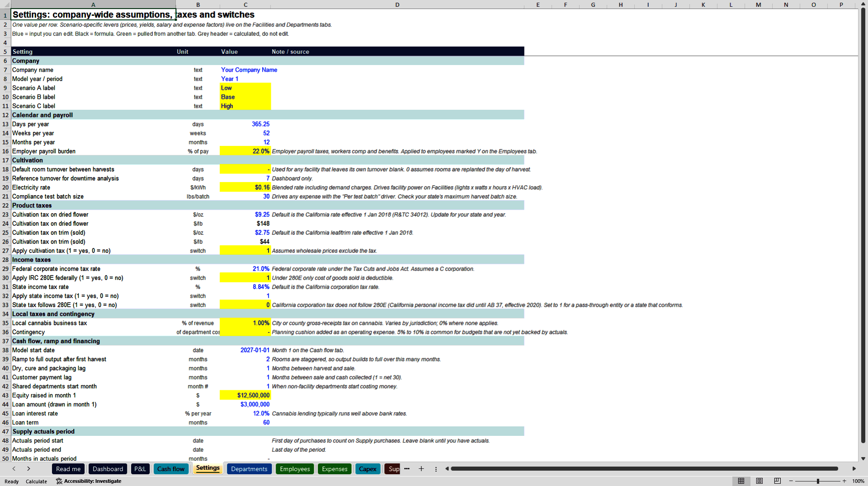Viewport: 868px width, 486px height.
Task: Select the Model start date 2027-01-01 cell
Action: pyautogui.click(x=245, y=350)
